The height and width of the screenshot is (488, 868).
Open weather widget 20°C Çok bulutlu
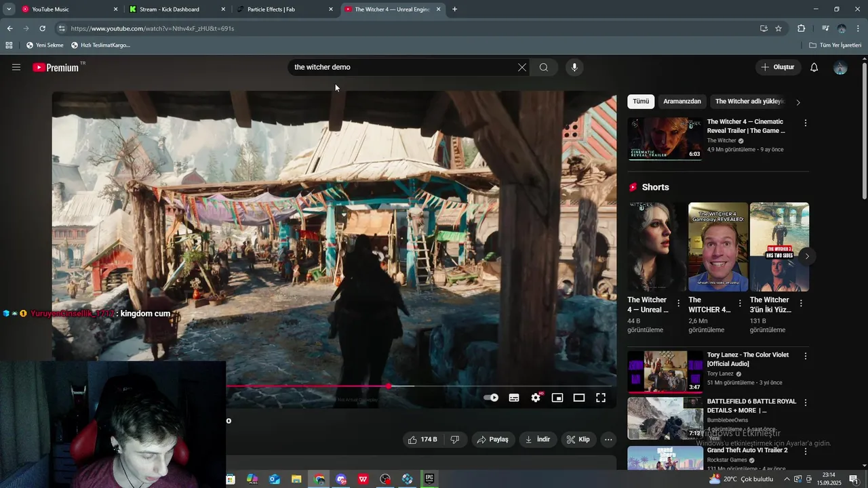click(742, 479)
